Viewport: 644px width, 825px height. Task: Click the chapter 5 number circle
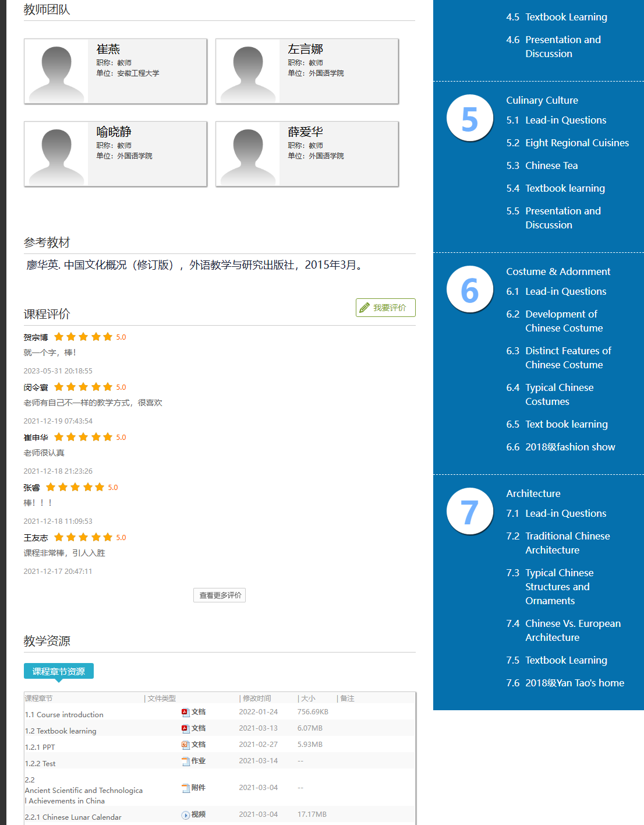(470, 118)
